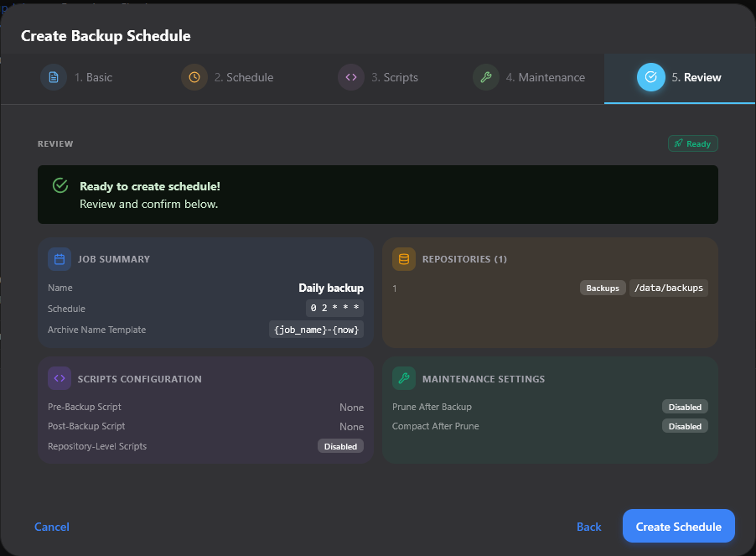Select the clock icon for the Schedule step
Viewport: 756px width, 556px height.
point(193,77)
